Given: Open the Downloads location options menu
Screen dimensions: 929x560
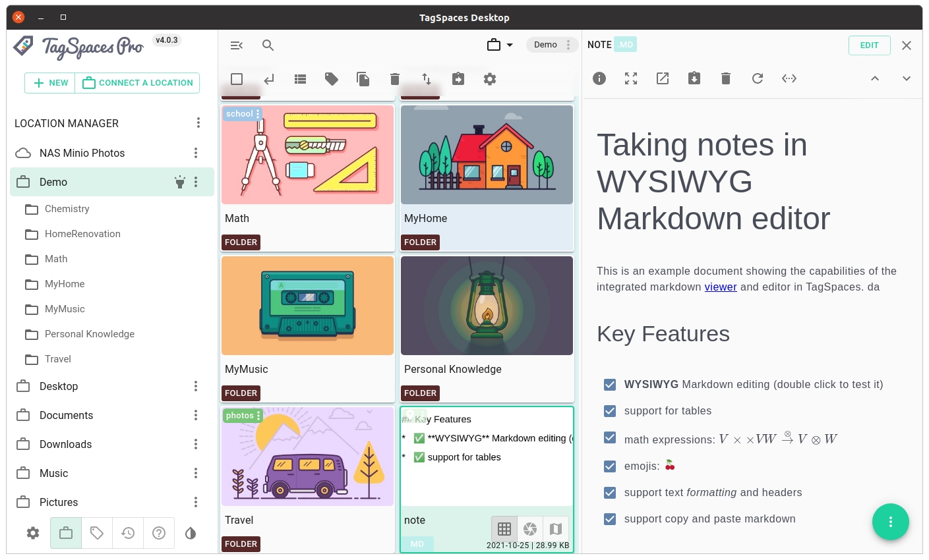Looking at the screenshot, I should click(x=196, y=444).
